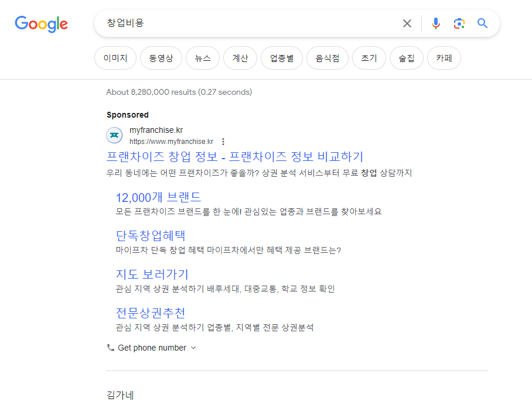Click the myfranchise.kr site favicon
This screenshot has height=405, width=532.
click(x=114, y=135)
